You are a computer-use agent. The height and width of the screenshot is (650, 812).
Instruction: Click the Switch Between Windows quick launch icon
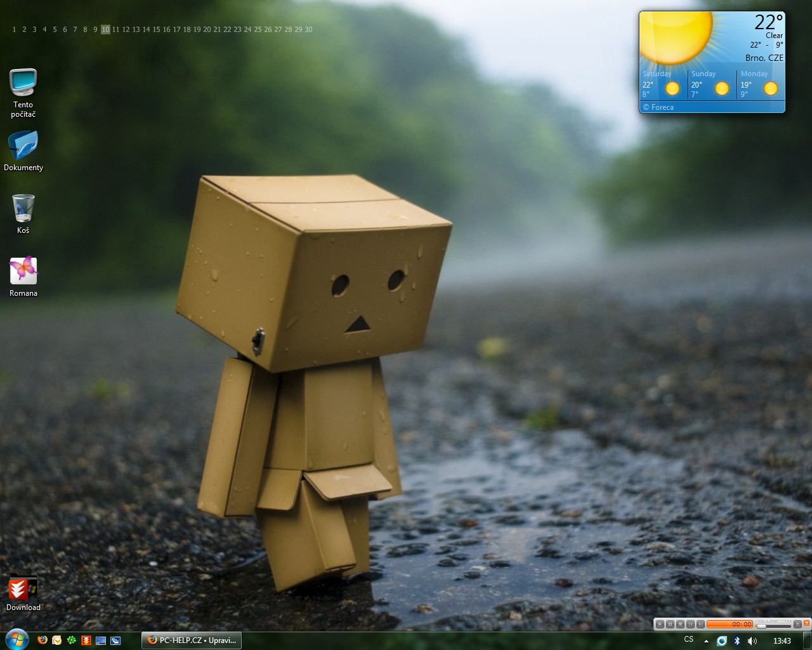coord(115,640)
